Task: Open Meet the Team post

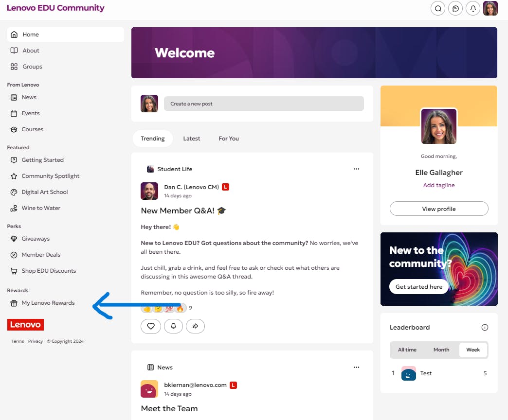Action: tap(169, 409)
